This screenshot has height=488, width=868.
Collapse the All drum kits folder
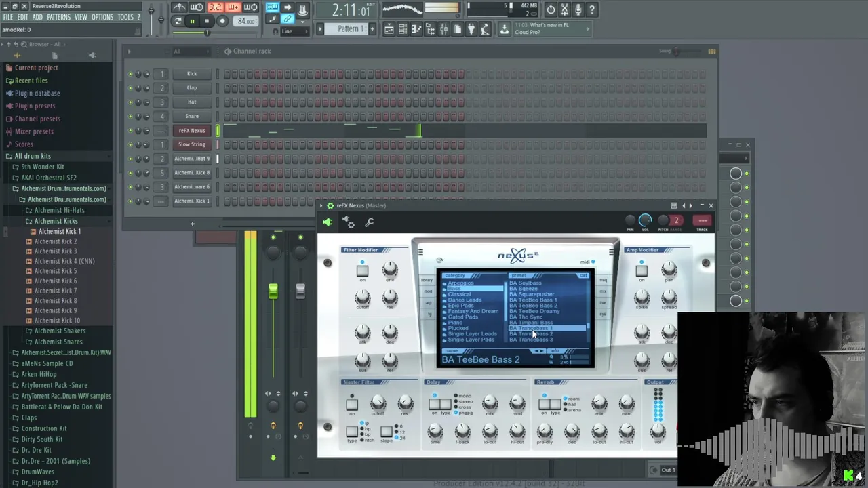pos(33,156)
